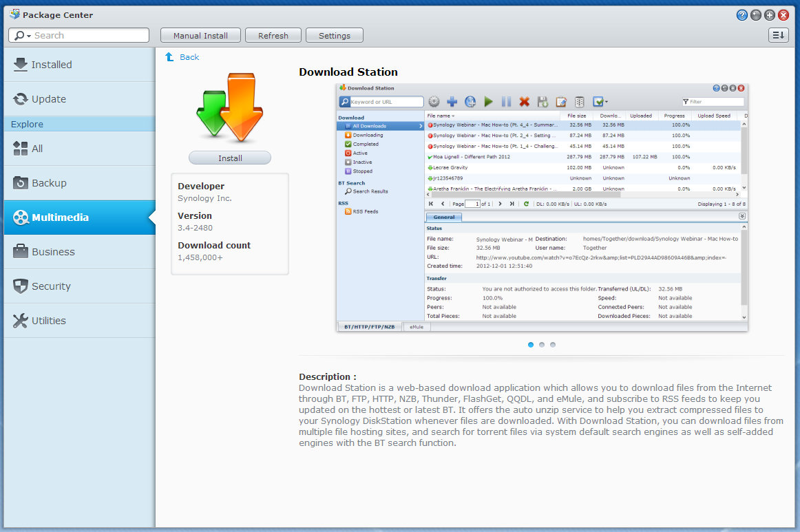Open the Installed packages section

pos(79,65)
